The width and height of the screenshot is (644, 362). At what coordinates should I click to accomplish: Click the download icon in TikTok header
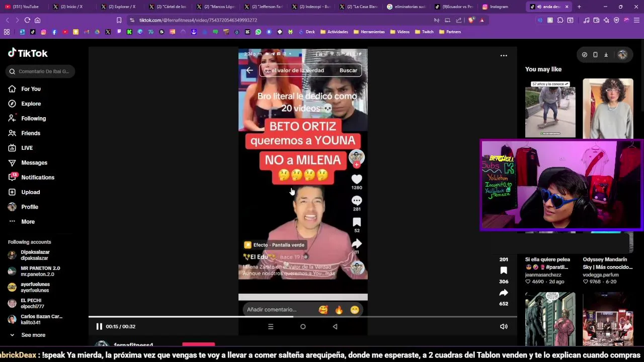tap(606, 55)
